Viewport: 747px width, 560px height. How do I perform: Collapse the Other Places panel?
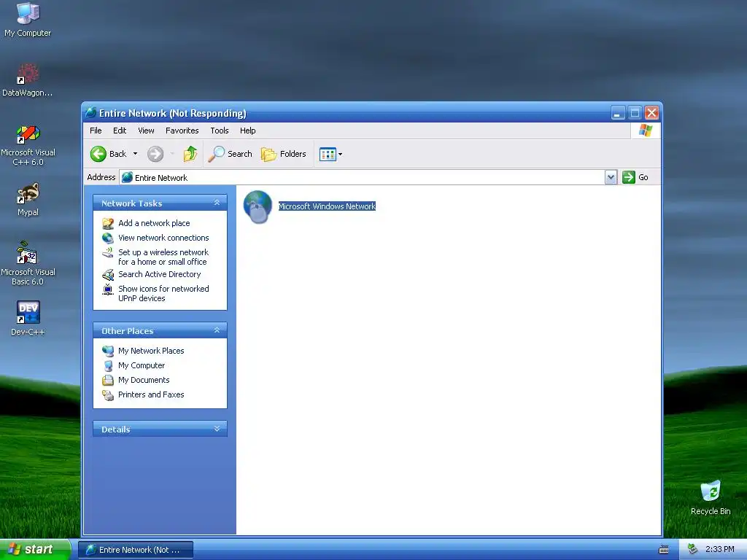pos(217,330)
